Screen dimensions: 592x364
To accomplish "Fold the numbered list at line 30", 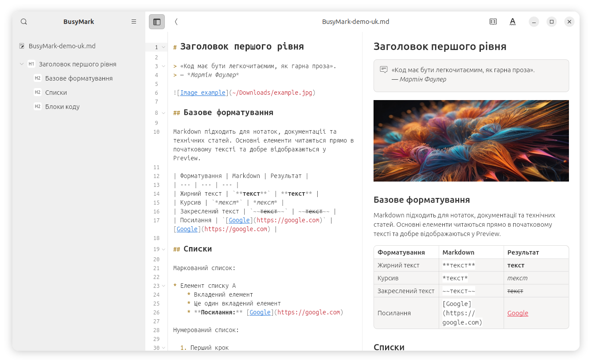I will point(164,348).
